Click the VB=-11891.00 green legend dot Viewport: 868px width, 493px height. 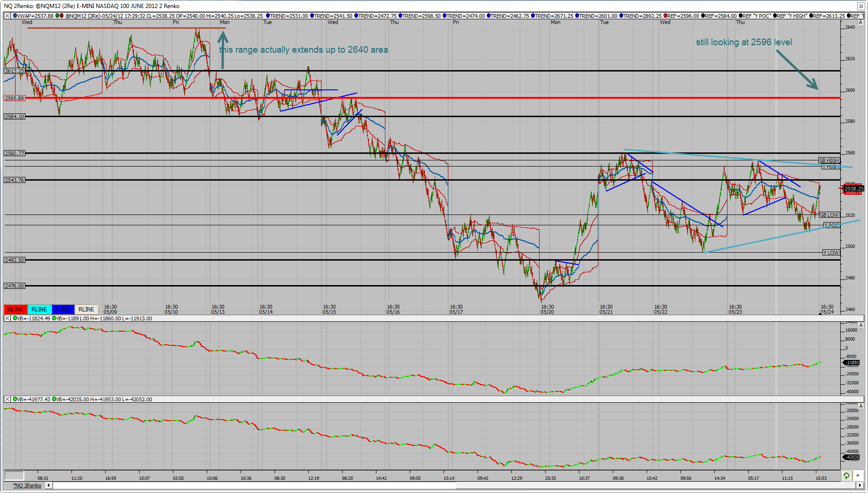pos(54,318)
